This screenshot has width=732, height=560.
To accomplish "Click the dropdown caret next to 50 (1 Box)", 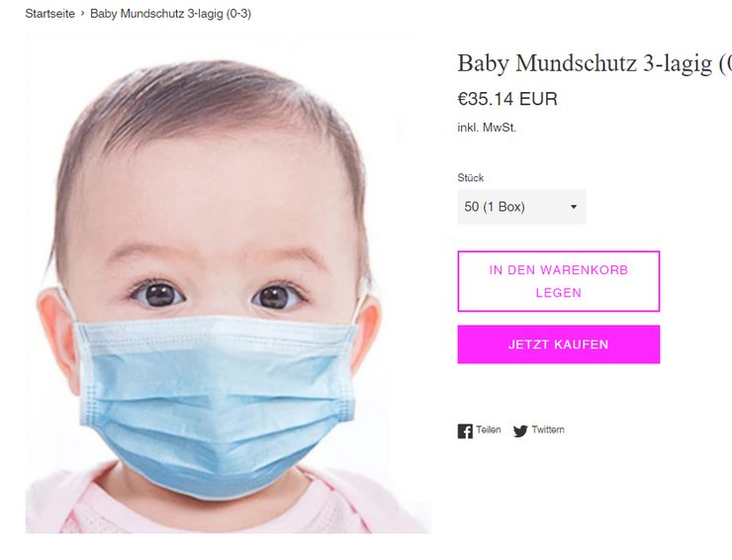I will (574, 207).
